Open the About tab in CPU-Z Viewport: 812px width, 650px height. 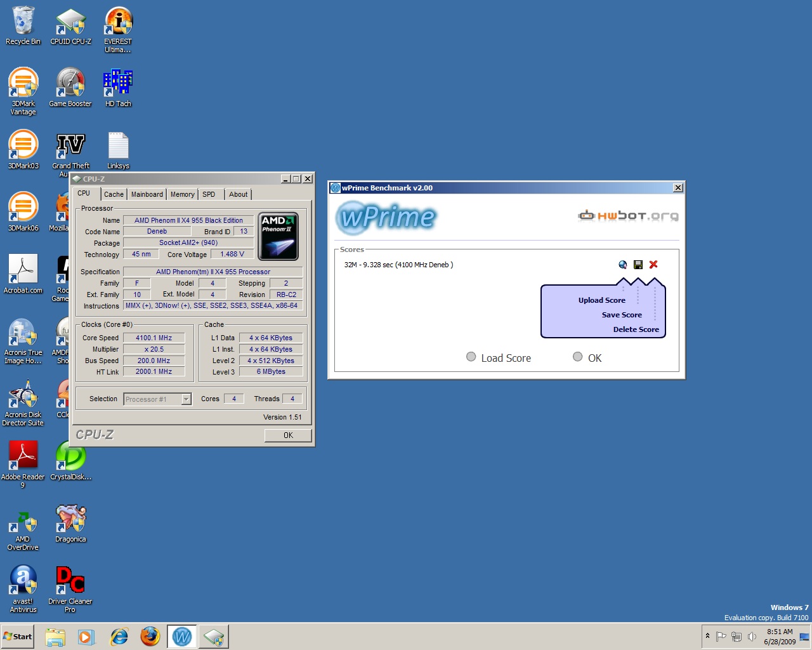click(x=239, y=194)
